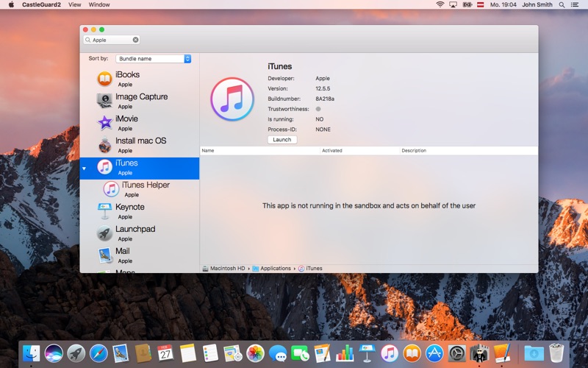This screenshot has width=588, height=368.
Task: Click the iMovie star icon in list
Action: click(x=104, y=123)
